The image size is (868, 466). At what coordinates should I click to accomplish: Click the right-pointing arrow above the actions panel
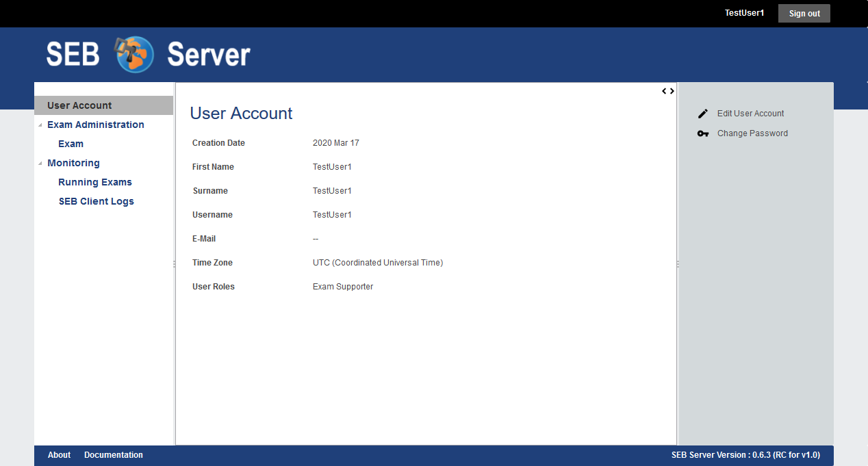pos(672,91)
